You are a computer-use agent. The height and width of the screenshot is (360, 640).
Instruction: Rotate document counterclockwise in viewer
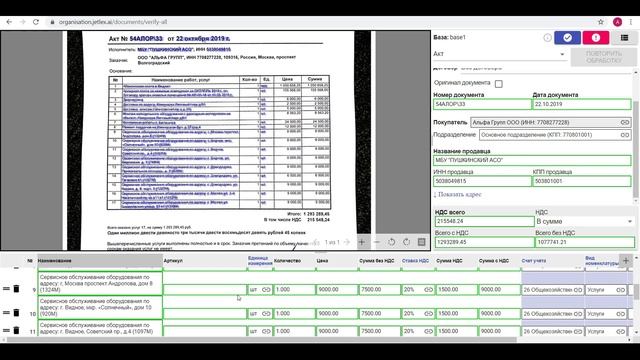click(x=391, y=242)
